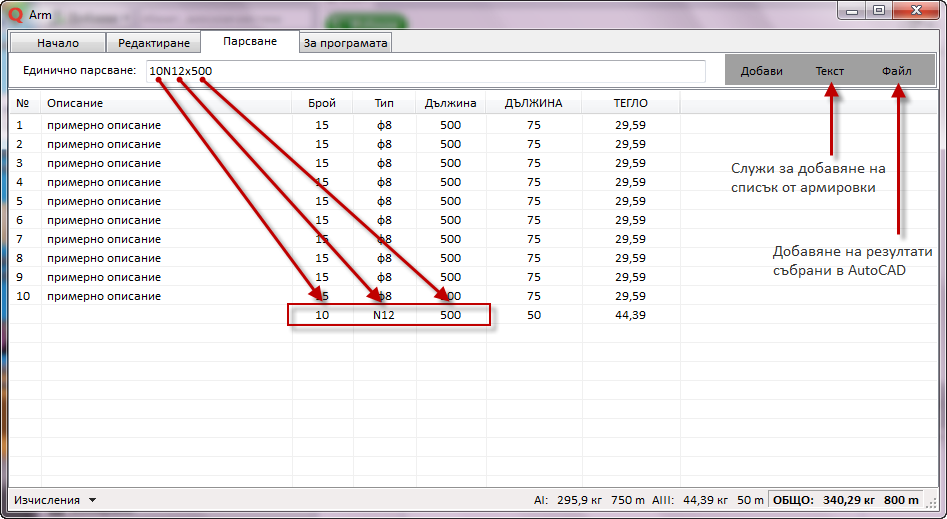Switch to the Редактиране tab
947x519 pixels.
(153, 43)
